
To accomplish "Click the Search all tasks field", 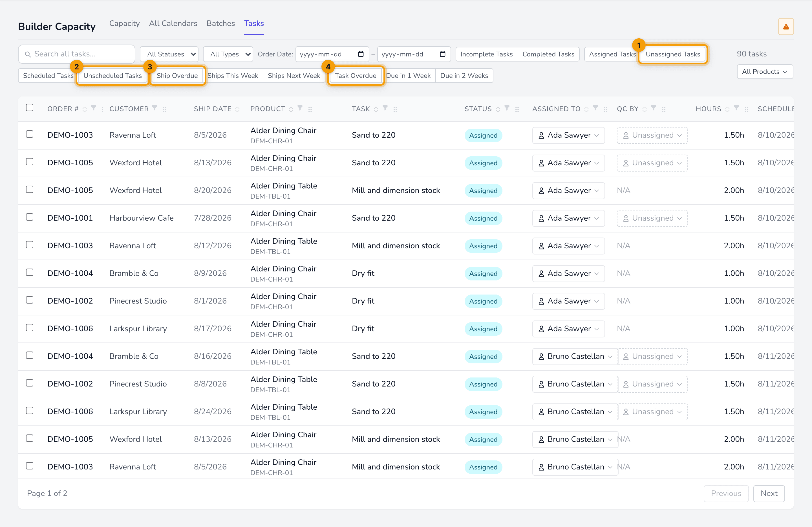I will click(77, 54).
